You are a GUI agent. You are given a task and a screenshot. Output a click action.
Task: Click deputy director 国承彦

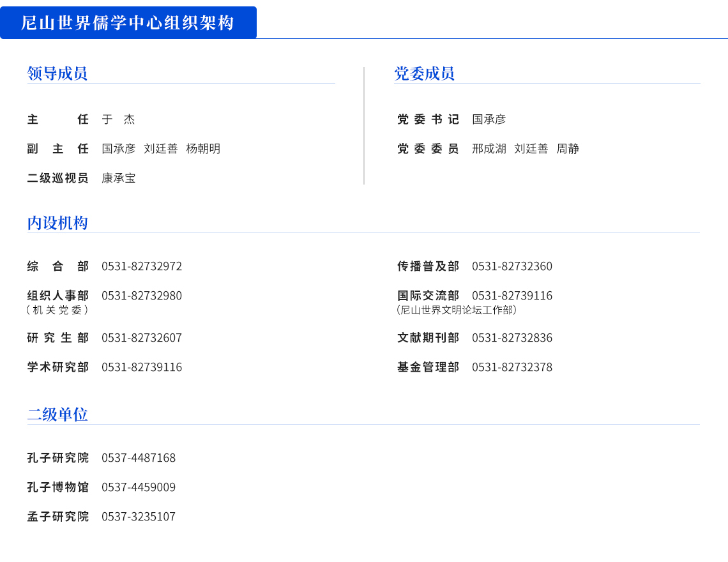point(119,149)
